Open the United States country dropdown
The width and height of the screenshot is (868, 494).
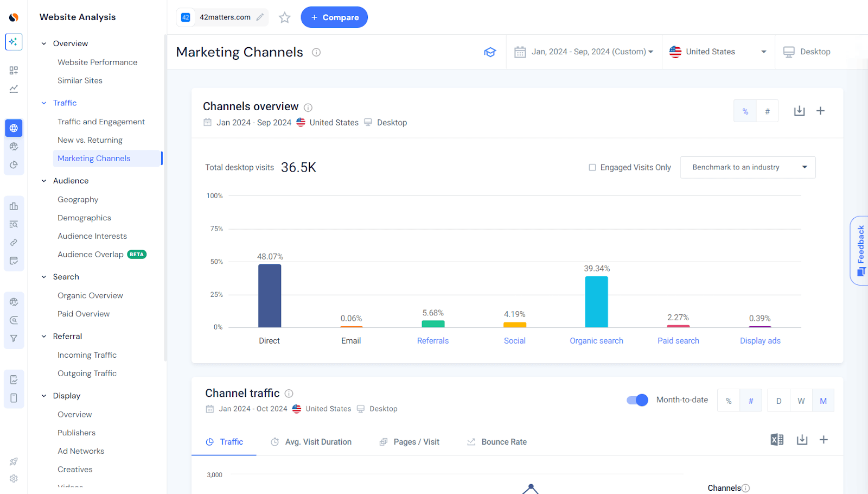pyautogui.click(x=718, y=52)
